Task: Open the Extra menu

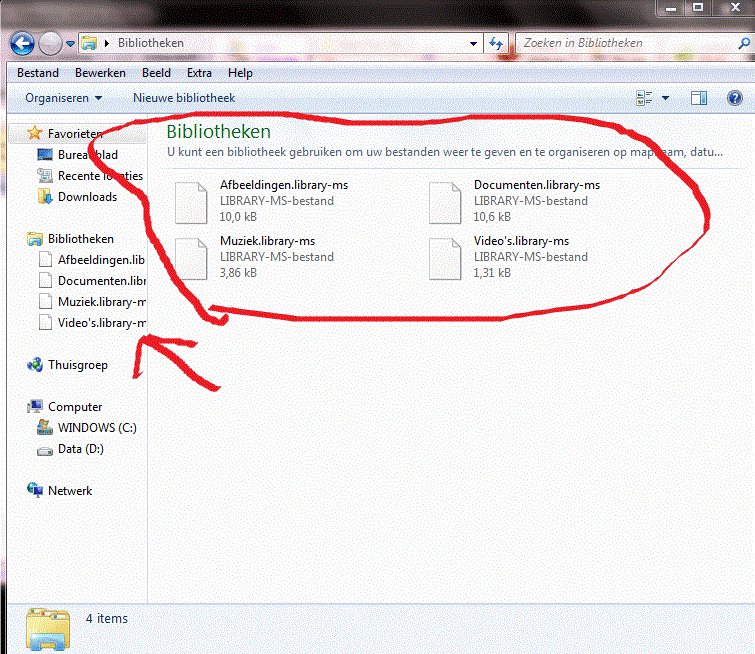Action: tap(199, 73)
